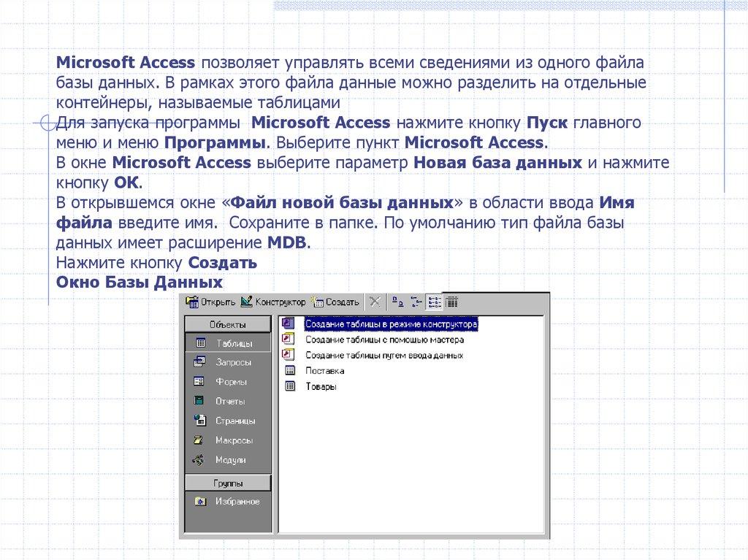Open the Макросы section

click(227, 440)
